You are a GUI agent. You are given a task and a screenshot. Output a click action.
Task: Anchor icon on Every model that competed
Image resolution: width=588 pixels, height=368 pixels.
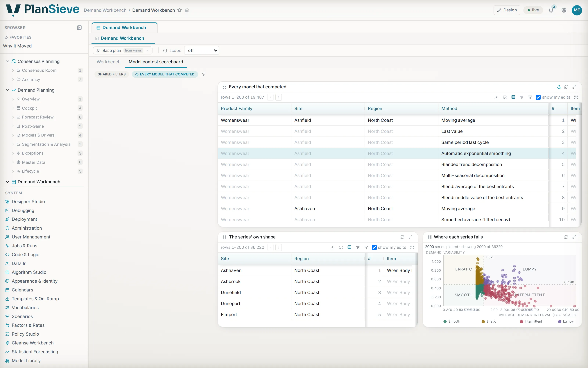coord(559,87)
